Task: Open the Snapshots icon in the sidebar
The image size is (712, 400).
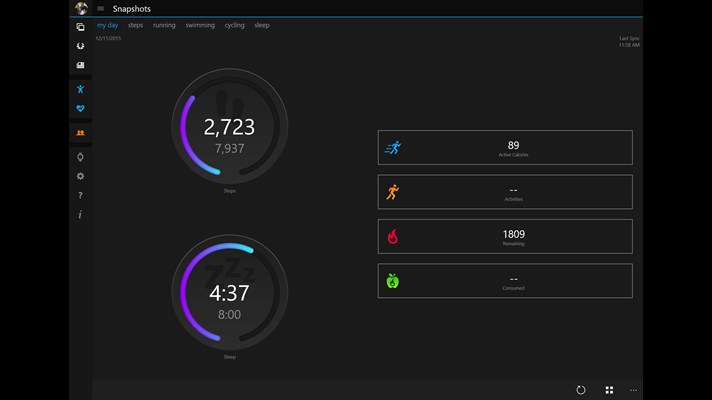Action: point(80,27)
